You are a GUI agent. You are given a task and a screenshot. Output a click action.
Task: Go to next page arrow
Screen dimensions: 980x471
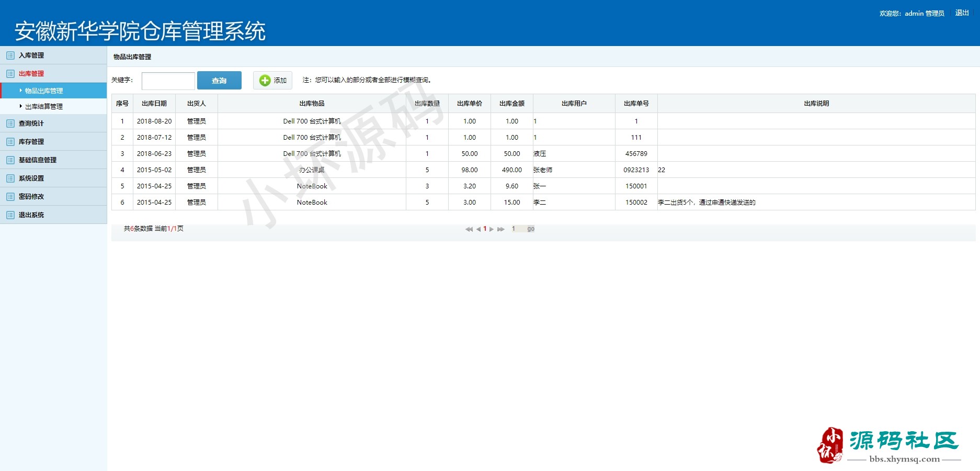(x=492, y=229)
